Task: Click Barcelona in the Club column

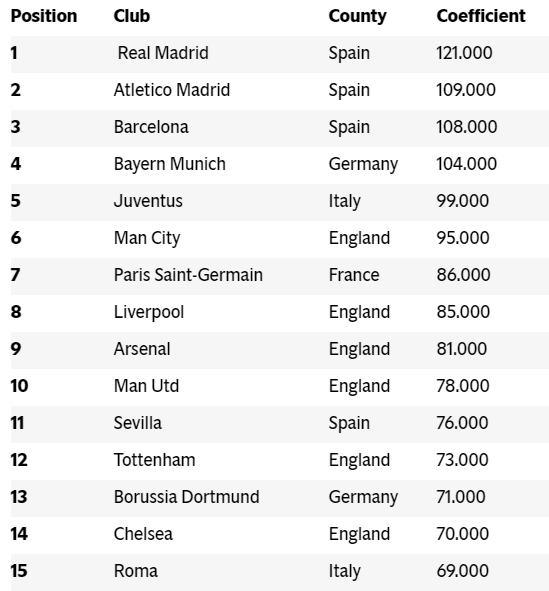Action: [151, 127]
